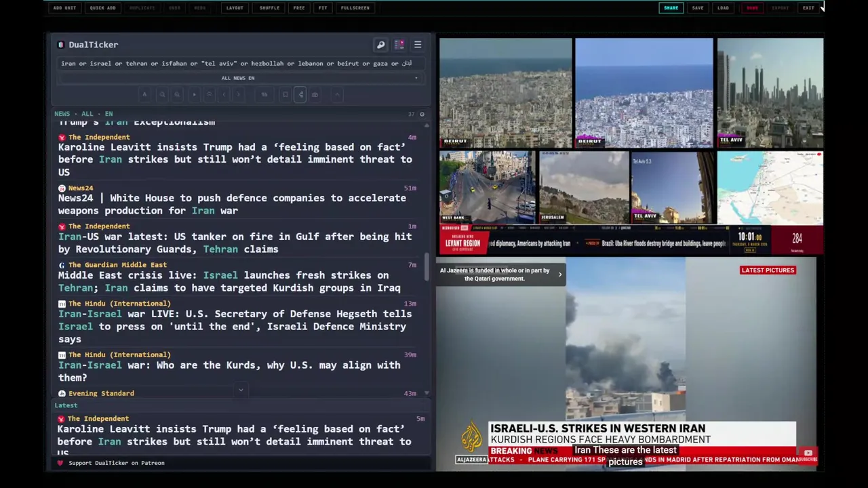Image resolution: width=868 pixels, height=488 pixels.
Task: Go to next item with right chevron
Action: 239,95
